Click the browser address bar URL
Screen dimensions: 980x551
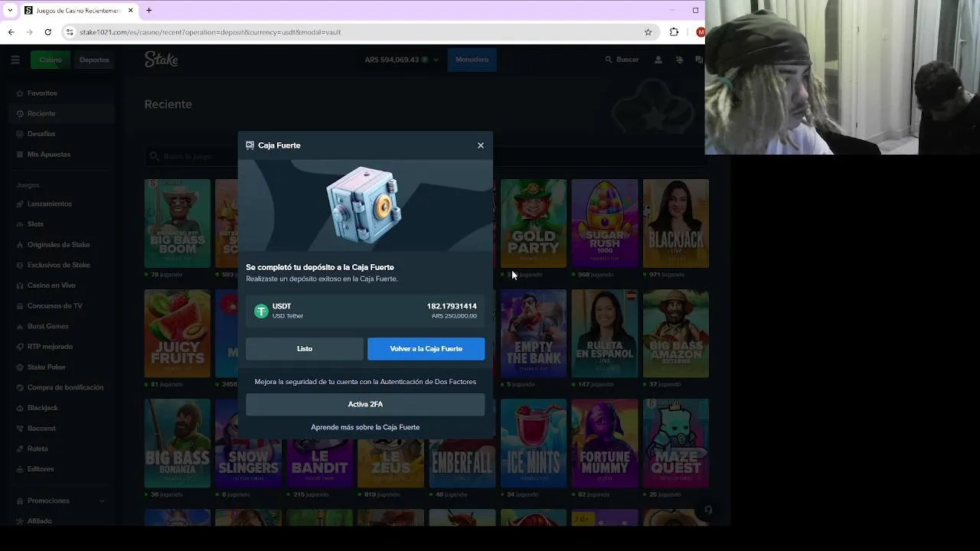(210, 32)
